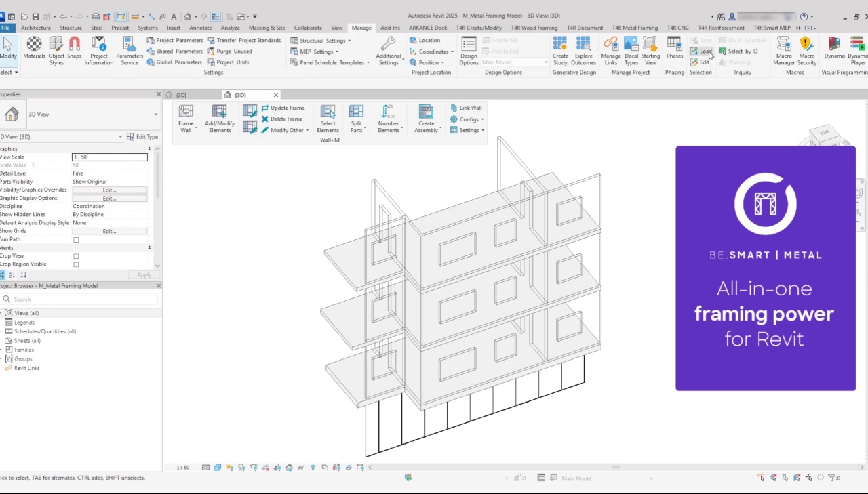
Task: Enable the Sun Path checkbox
Action: tap(76, 240)
